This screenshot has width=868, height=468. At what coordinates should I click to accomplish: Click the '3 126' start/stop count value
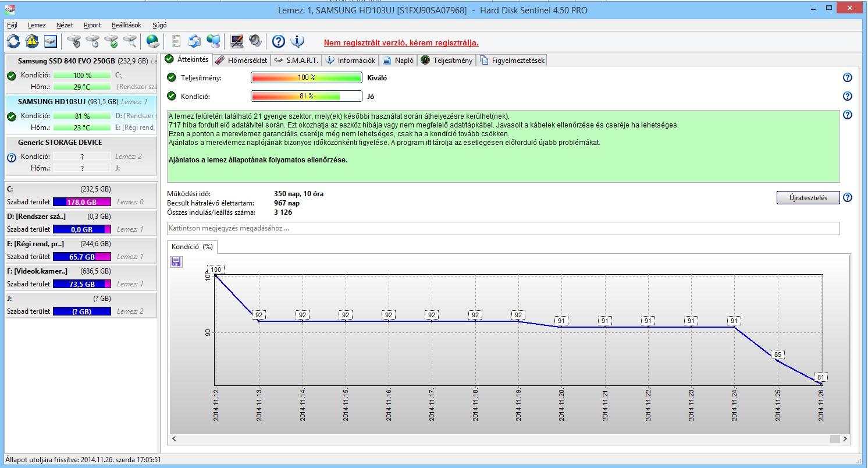point(283,212)
